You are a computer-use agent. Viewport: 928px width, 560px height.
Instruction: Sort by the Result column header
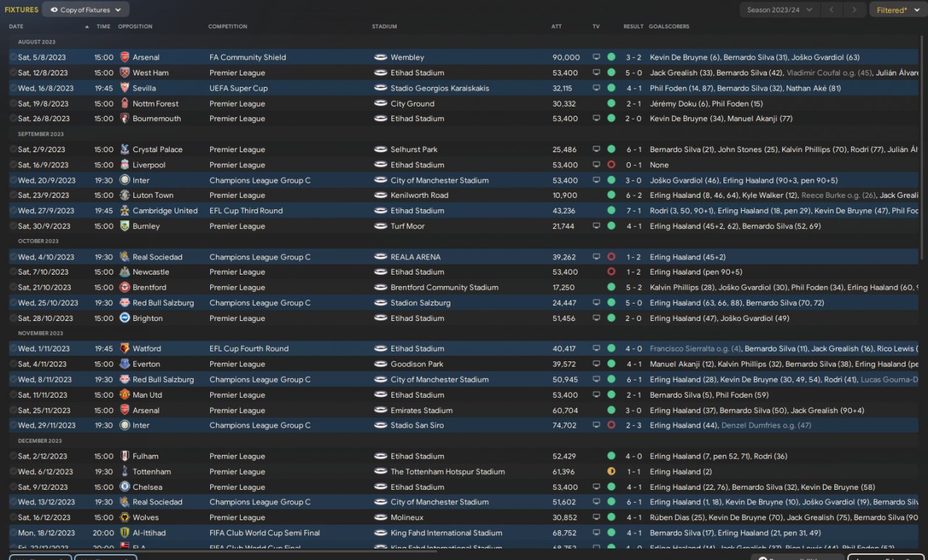click(x=633, y=27)
